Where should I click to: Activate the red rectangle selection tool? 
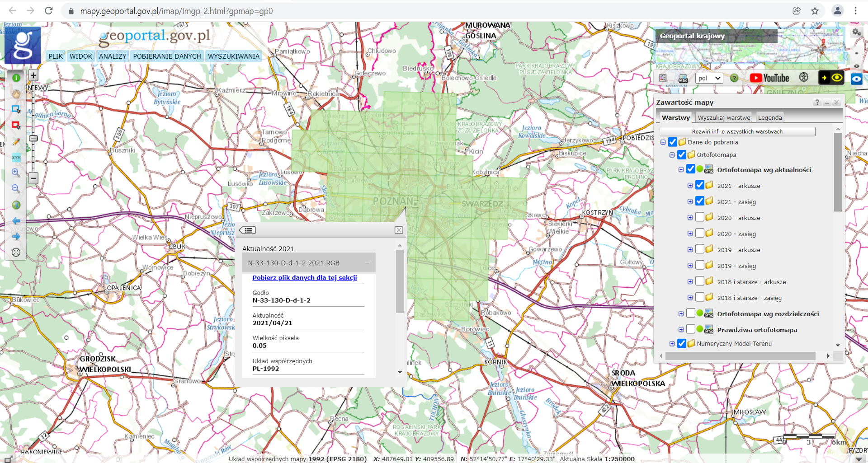[16, 125]
